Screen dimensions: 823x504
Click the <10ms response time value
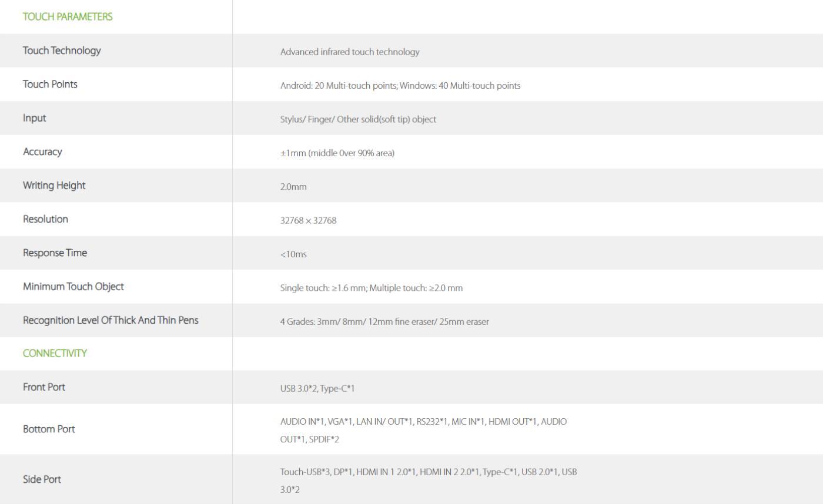293,254
